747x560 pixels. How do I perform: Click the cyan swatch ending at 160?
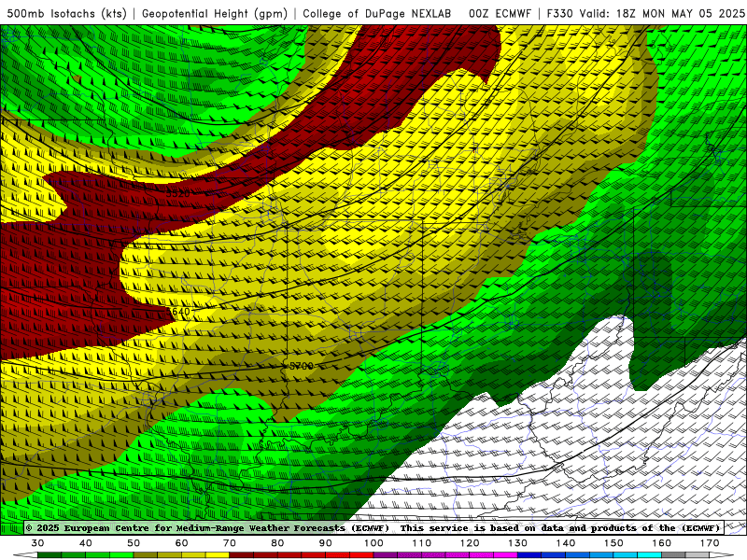click(x=649, y=555)
